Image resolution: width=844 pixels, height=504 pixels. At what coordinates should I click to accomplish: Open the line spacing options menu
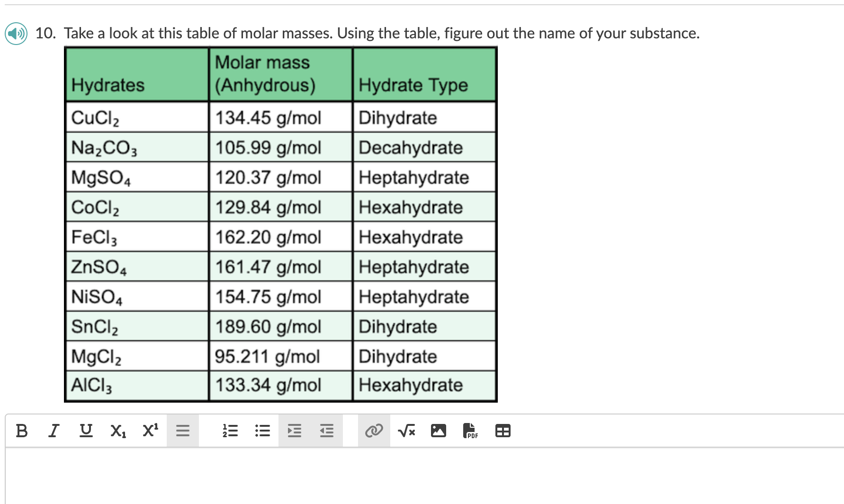coord(182,430)
